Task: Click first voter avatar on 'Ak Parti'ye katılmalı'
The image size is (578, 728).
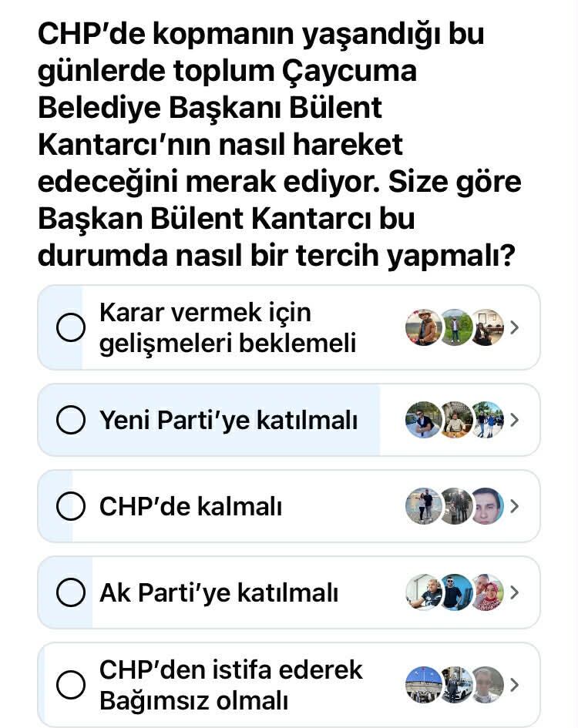Action: click(x=423, y=592)
